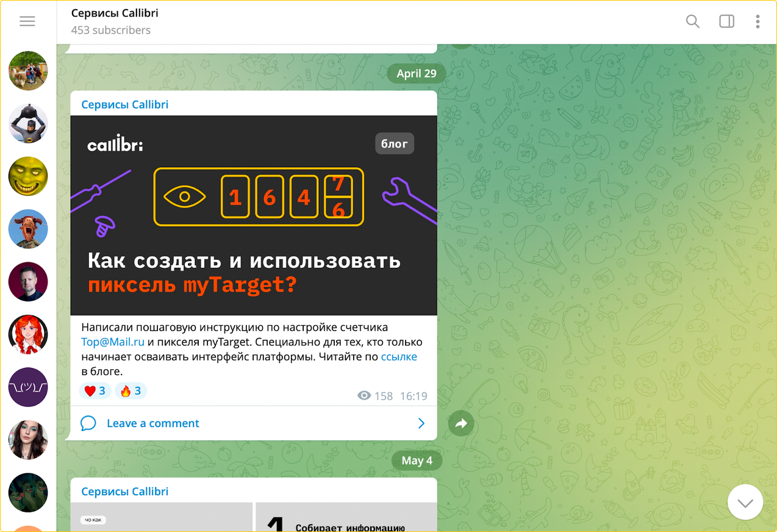Open Сервисы Callibri channel header info

pos(115,21)
